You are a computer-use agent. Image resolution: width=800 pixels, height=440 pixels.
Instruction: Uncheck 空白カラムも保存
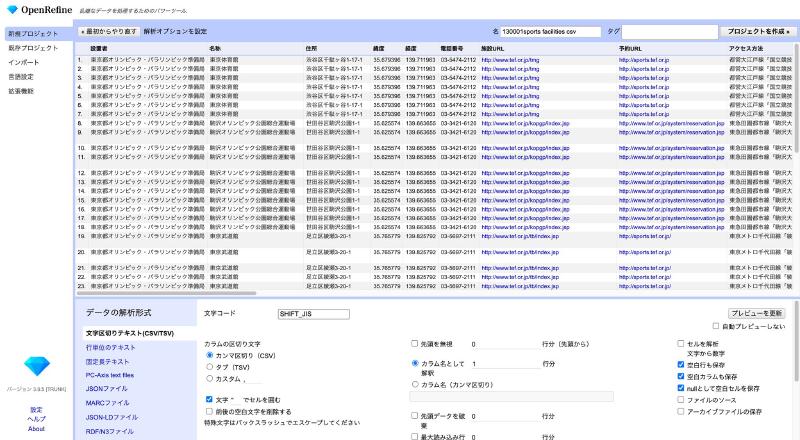(681, 376)
